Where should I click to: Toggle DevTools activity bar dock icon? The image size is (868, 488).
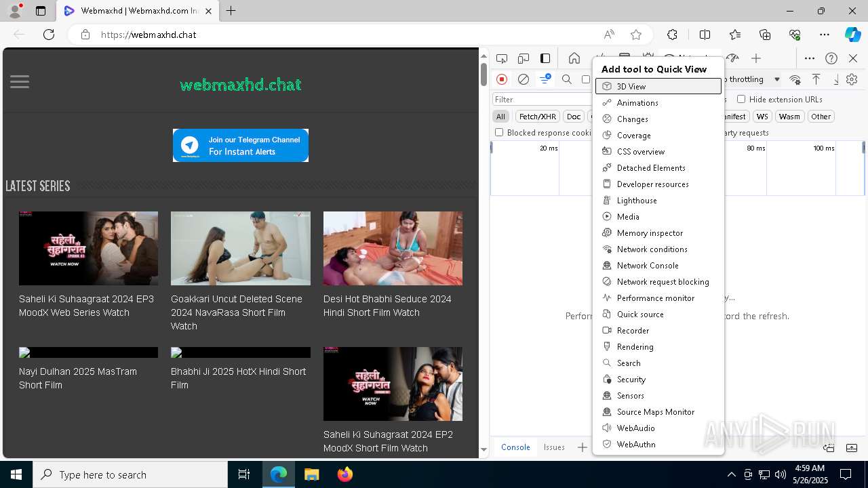pos(545,58)
